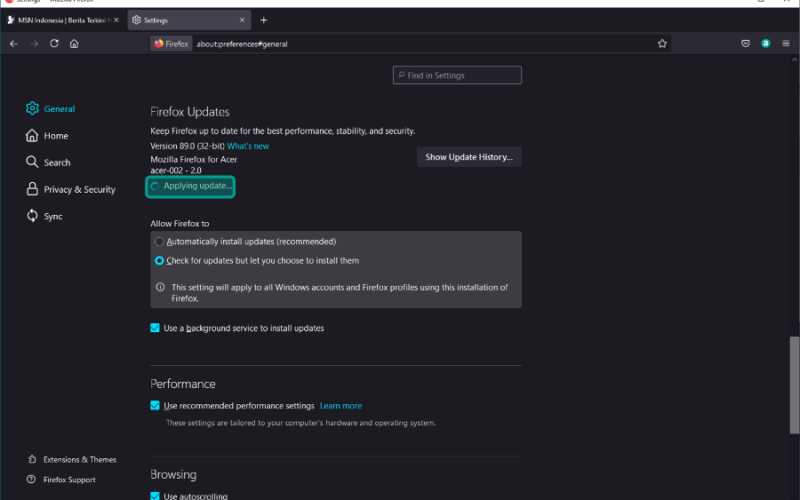Open a new tab with the plus button
Image resolution: width=800 pixels, height=500 pixels.
264,20
